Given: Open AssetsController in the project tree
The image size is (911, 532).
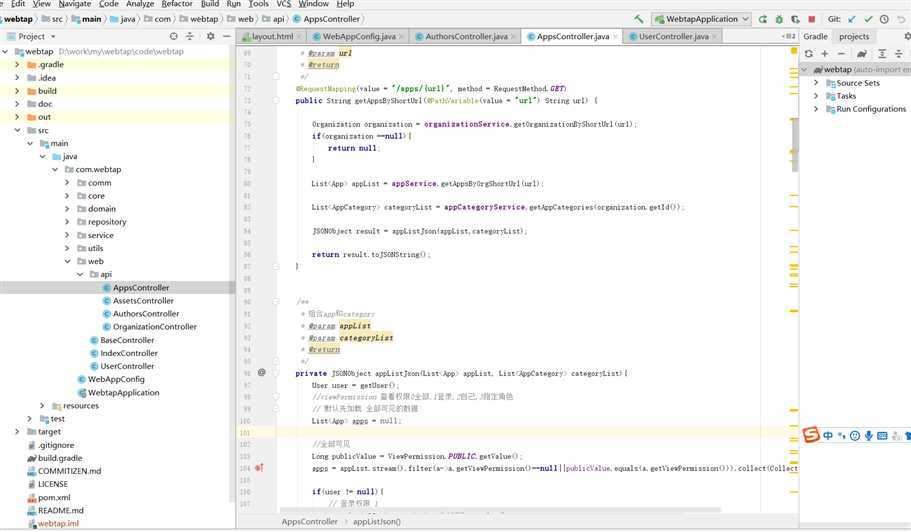Looking at the screenshot, I should click(143, 301).
